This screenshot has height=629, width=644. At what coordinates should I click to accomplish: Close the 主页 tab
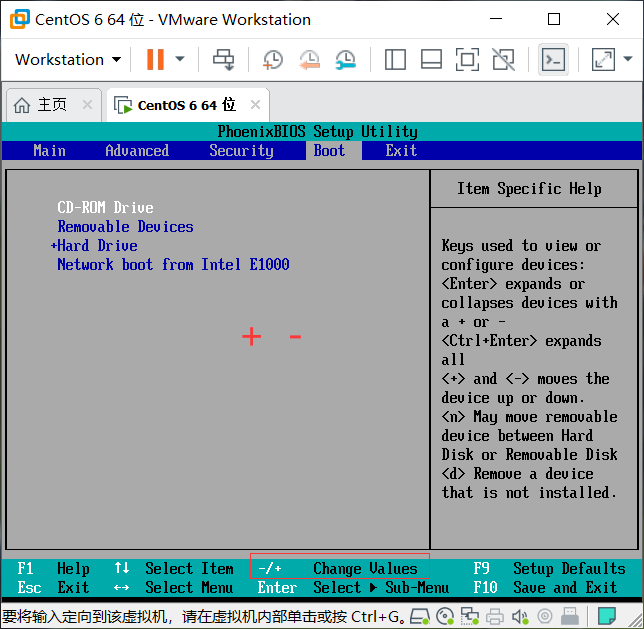tap(87, 105)
